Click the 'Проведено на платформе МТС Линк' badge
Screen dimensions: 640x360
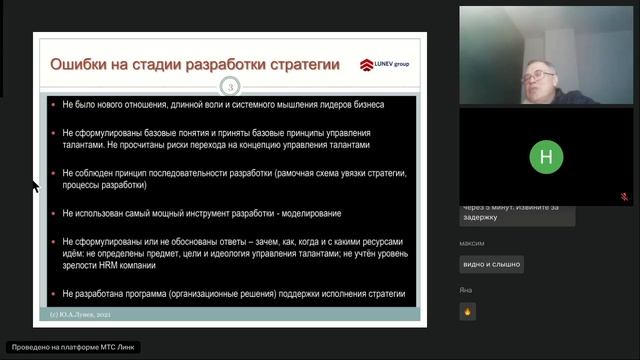[73, 347]
